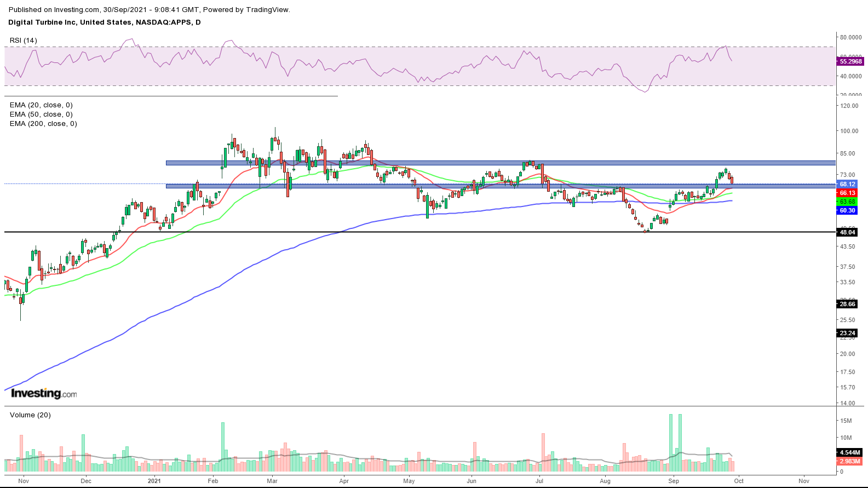Viewport: 868px width, 488px height.
Task: Click 85.00 on the price axis
Action: click(847, 153)
